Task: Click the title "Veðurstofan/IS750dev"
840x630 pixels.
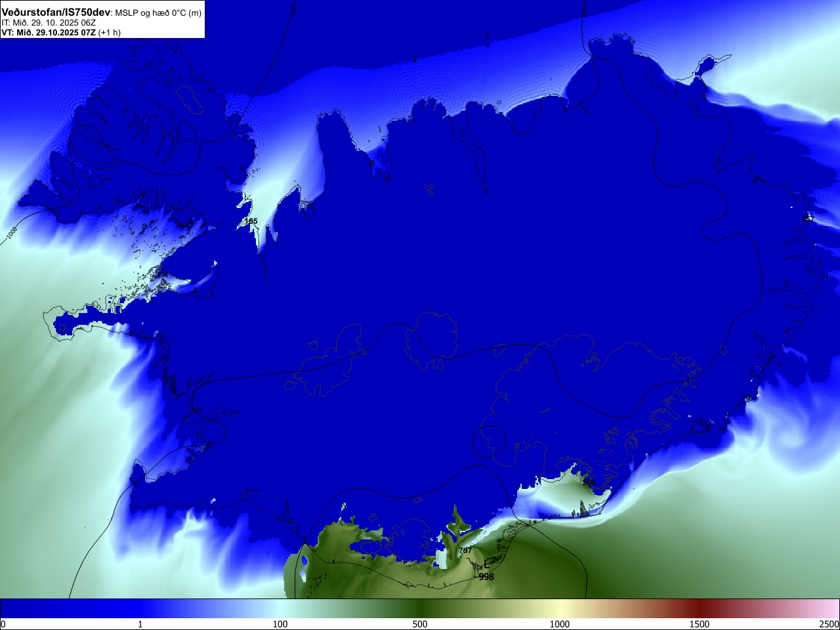Action: [56, 12]
